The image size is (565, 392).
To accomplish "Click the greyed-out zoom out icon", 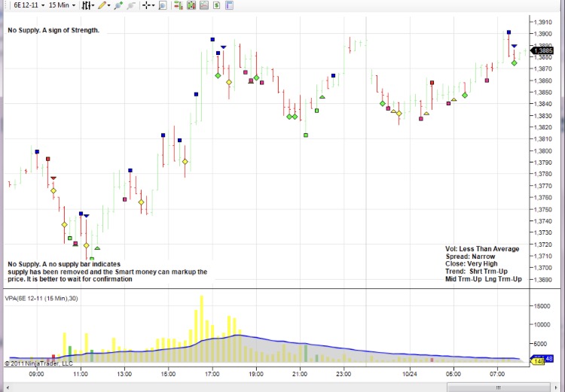I will [x=131, y=5].
